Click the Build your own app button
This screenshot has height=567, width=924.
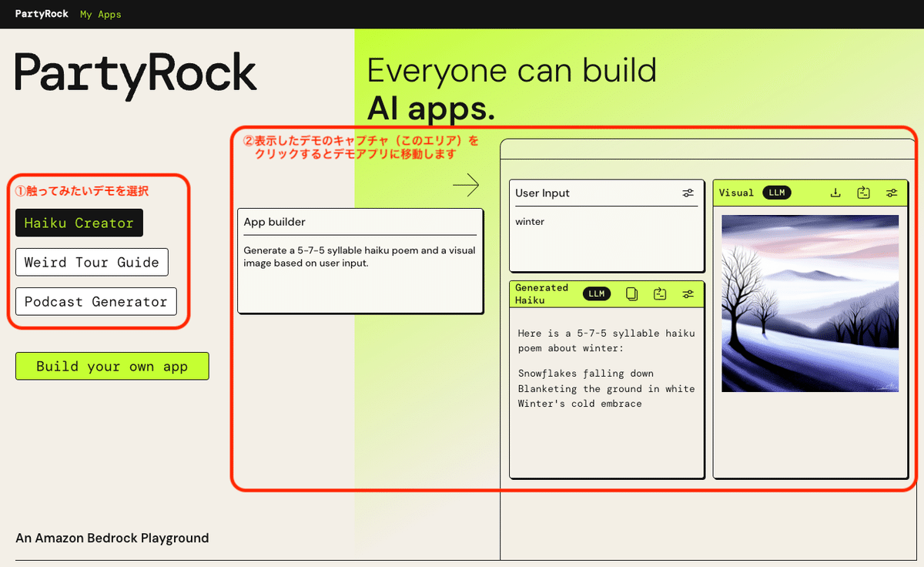point(112,366)
